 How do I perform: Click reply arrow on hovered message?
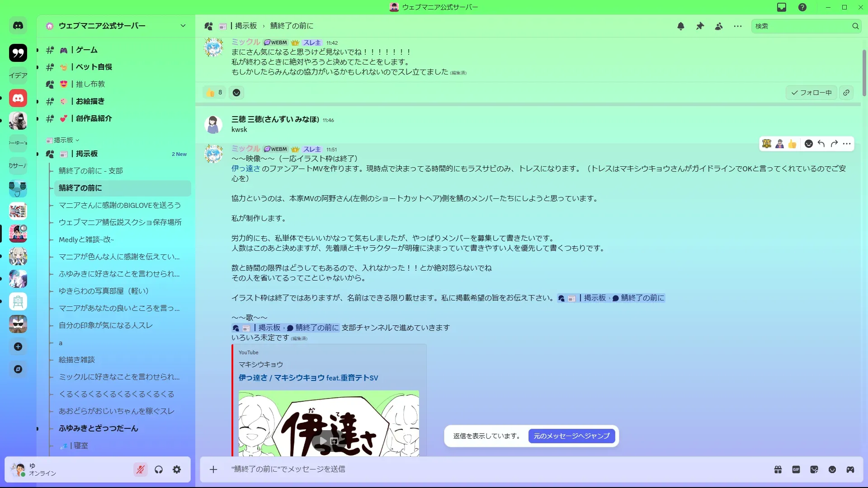click(x=821, y=144)
